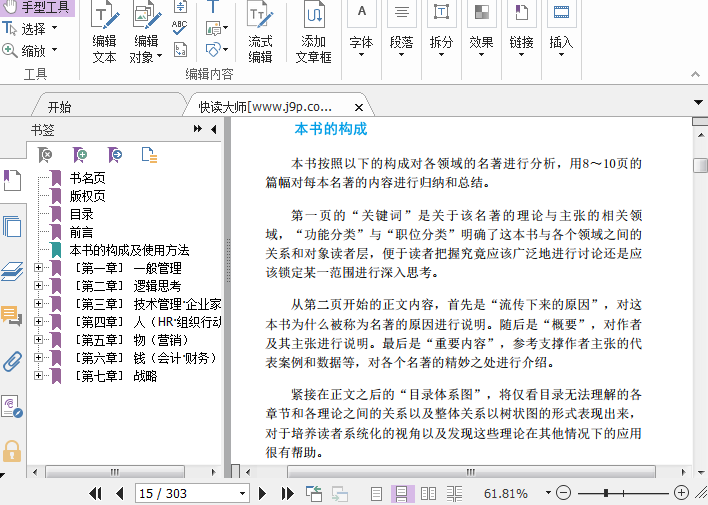Image resolution: width=708 pixels, height=505 pixels.
Task: Enable continuous facing view mode
Action: [454, 493]
